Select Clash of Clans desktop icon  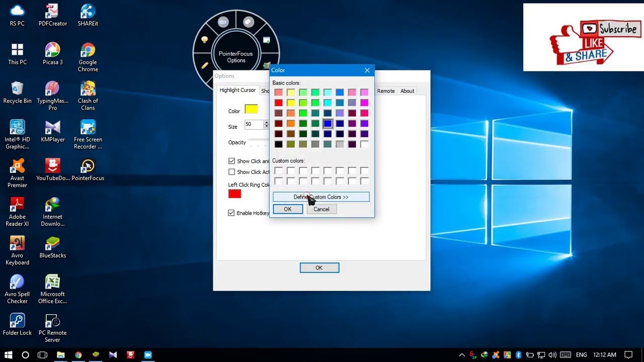coord(88,96)
